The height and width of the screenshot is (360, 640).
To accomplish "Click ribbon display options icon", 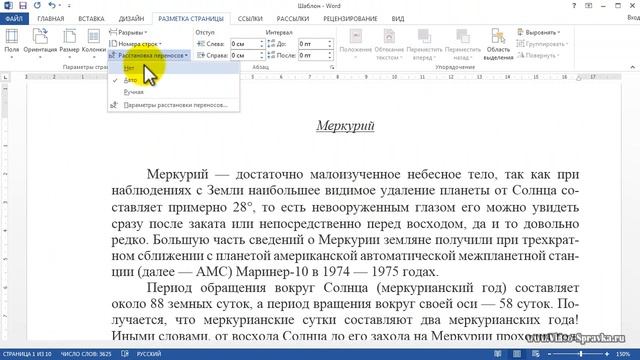I will [589, 6].
